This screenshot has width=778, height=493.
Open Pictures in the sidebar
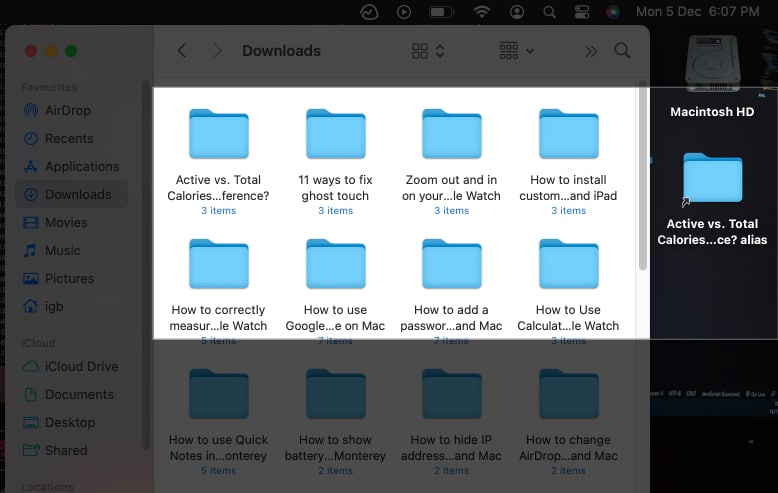69,279
